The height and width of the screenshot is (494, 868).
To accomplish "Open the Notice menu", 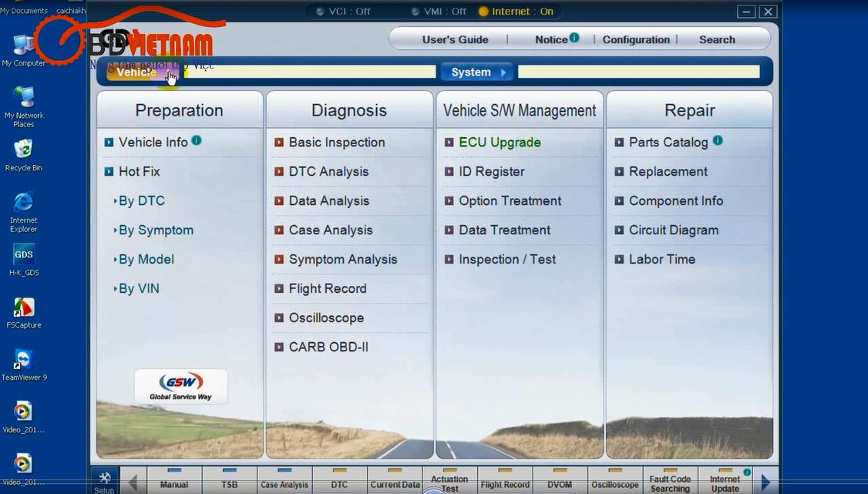I will coord(551,40).
